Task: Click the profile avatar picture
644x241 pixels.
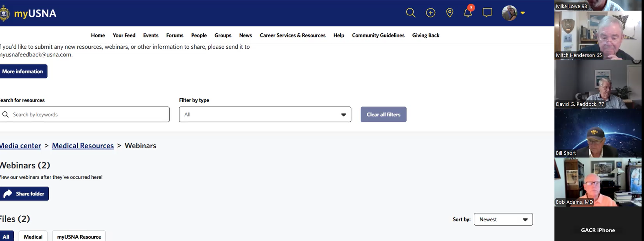Action: 509,13
